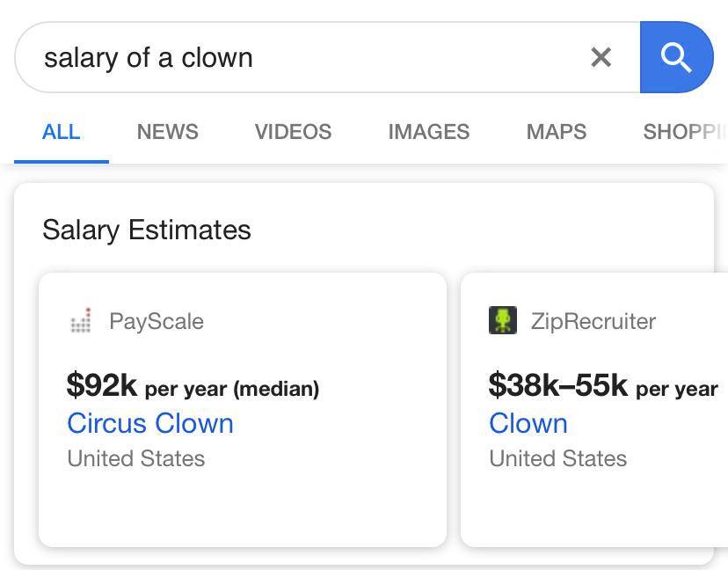Click the $92k per year median figure
The image size is (728, 570).
click(192, 387)
